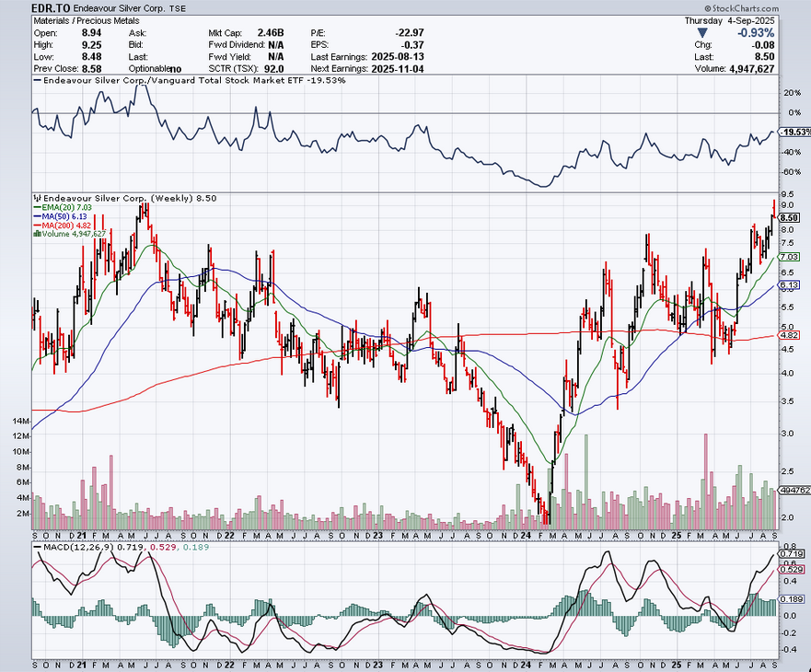Screen dimensions: 811x672
Task: Click the Endeavour Silver Corp. company name
Action: click(x=120, y=9)
